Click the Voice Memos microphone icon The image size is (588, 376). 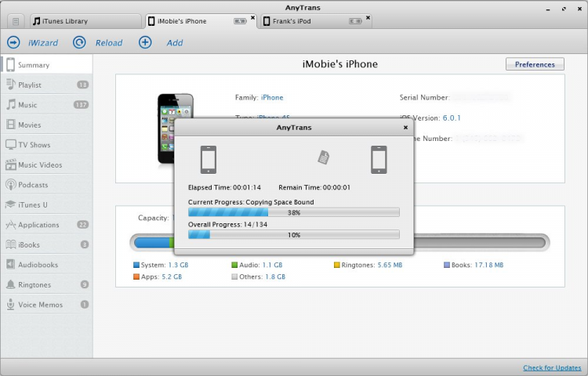[x=10, y=305]
